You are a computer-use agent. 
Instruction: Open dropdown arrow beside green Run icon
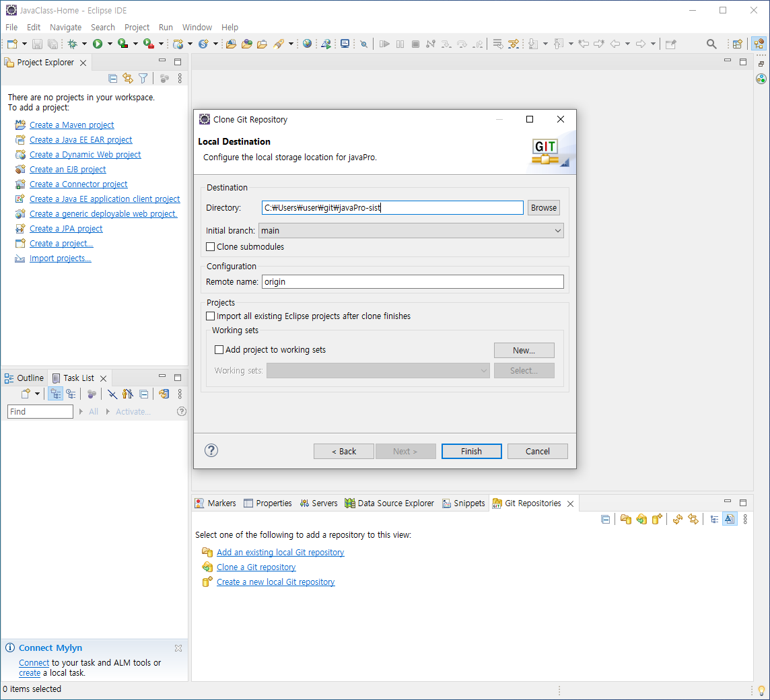click(110, 44)
